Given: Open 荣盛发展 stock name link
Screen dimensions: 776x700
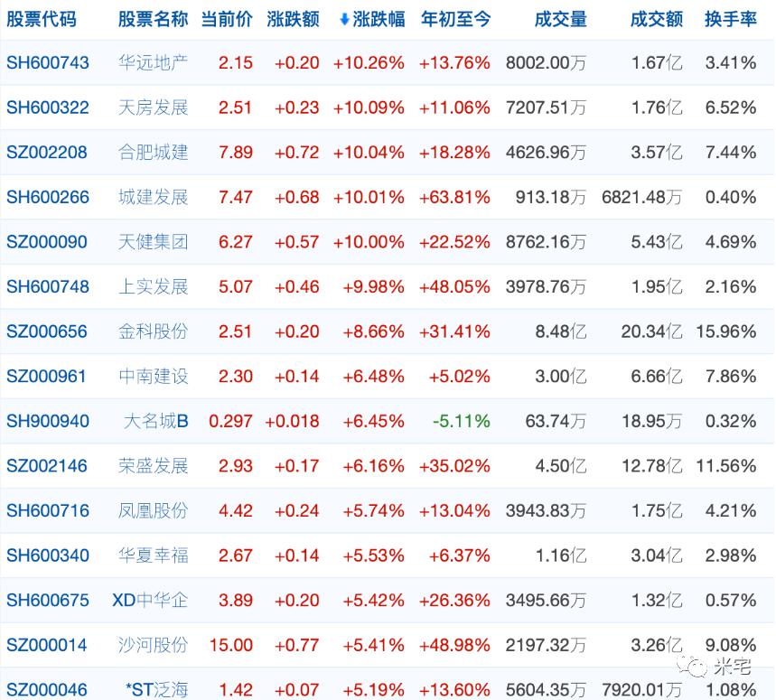Looking at the screenshot, I should [x=153, y=466].
